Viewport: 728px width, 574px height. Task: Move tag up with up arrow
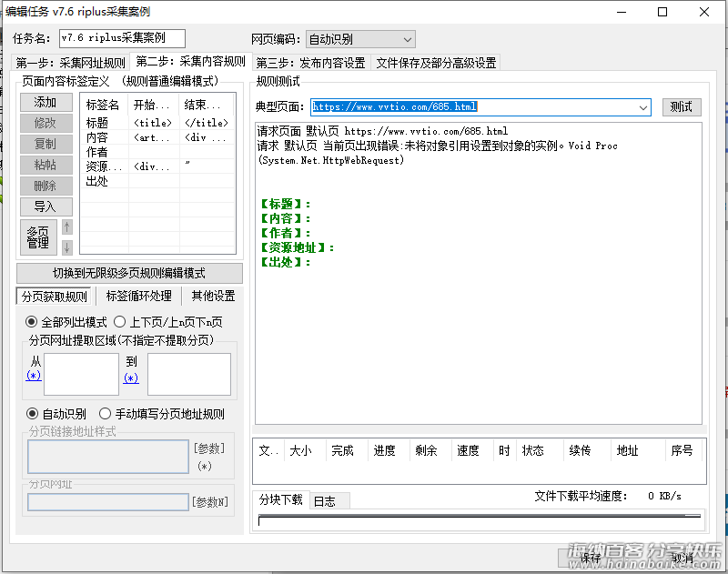pyautogui.click(x=66, y=227)
